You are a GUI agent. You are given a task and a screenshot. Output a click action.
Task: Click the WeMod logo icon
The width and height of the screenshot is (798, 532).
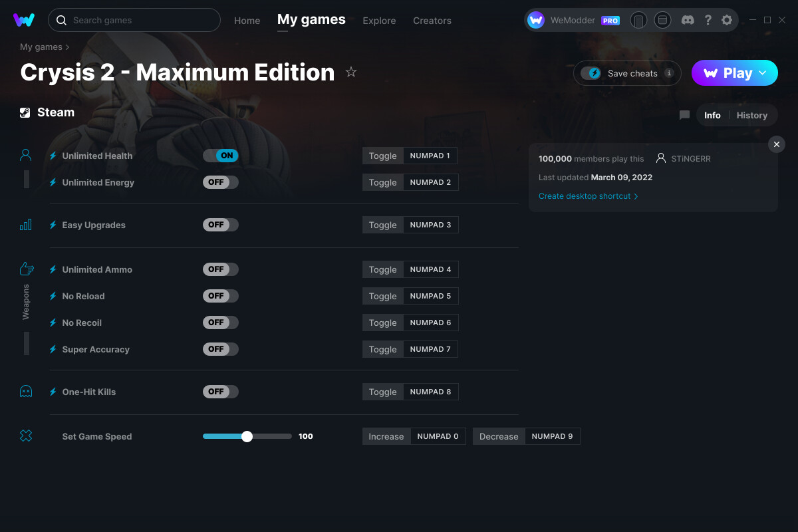point(24,20)
